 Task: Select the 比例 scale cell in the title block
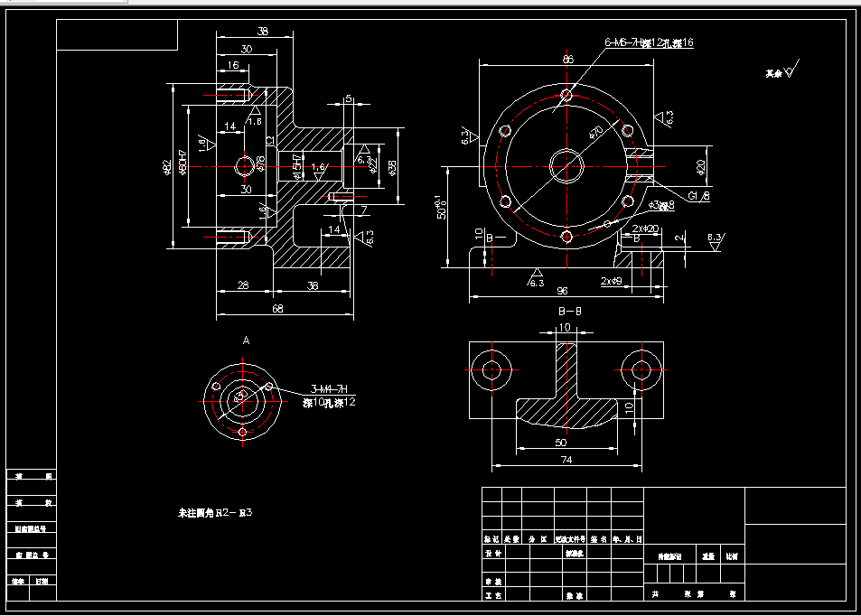(x=730, y=556)
